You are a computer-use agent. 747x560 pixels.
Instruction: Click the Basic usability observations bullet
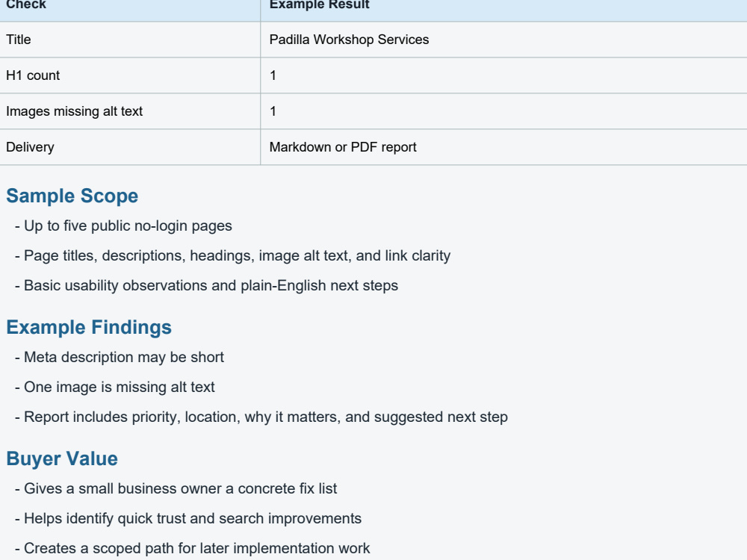coord(206,285)
